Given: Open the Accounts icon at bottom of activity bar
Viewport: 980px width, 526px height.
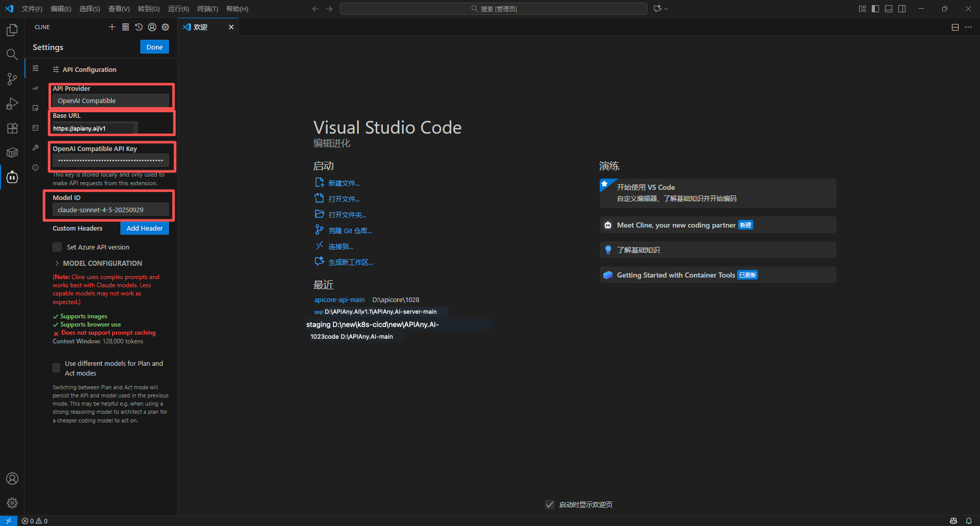Looking at the screenshot, I should click(x=12, y=479).
